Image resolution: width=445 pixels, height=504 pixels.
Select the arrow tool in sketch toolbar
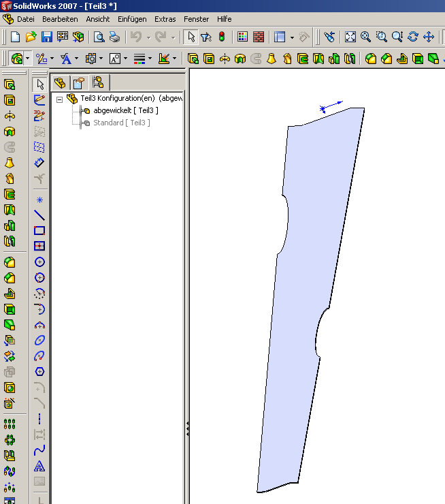click(39, 84)
